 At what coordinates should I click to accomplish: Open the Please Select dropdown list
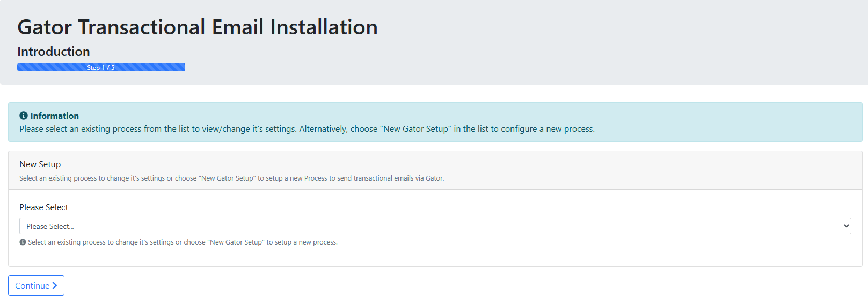pos(435,226)
